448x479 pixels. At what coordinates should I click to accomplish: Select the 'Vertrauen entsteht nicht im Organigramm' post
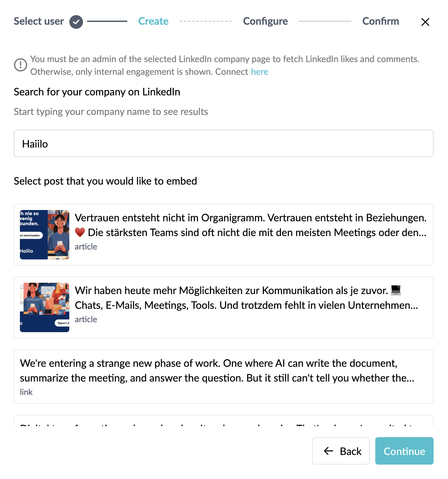click(224, 235)
